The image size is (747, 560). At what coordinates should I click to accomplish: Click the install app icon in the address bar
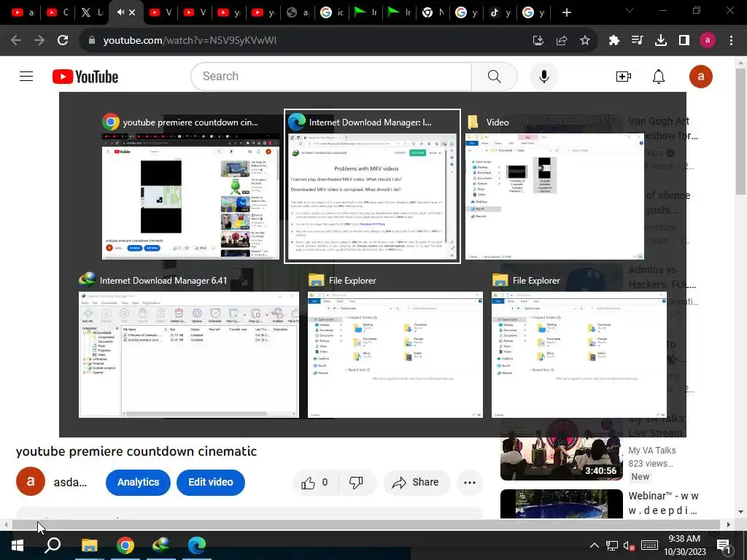click(x=538, y=41)
